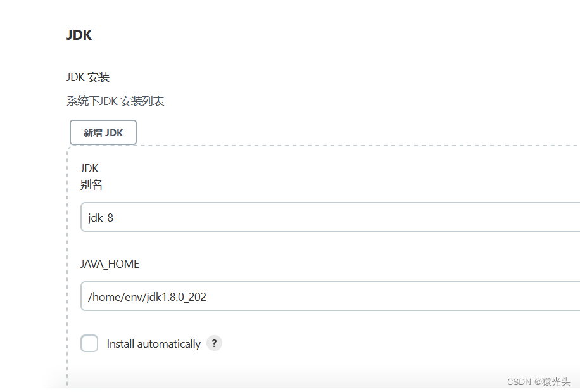The height and width of the screenshot is (392, 580).
Task: Click the JAVA_HOME field label
Action: (x=110, y=264)
